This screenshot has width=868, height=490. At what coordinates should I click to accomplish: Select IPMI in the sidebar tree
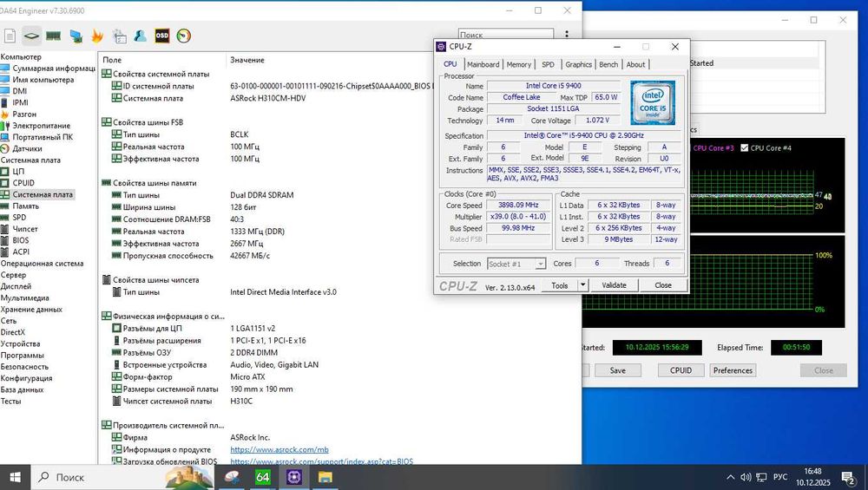(21, 102)
